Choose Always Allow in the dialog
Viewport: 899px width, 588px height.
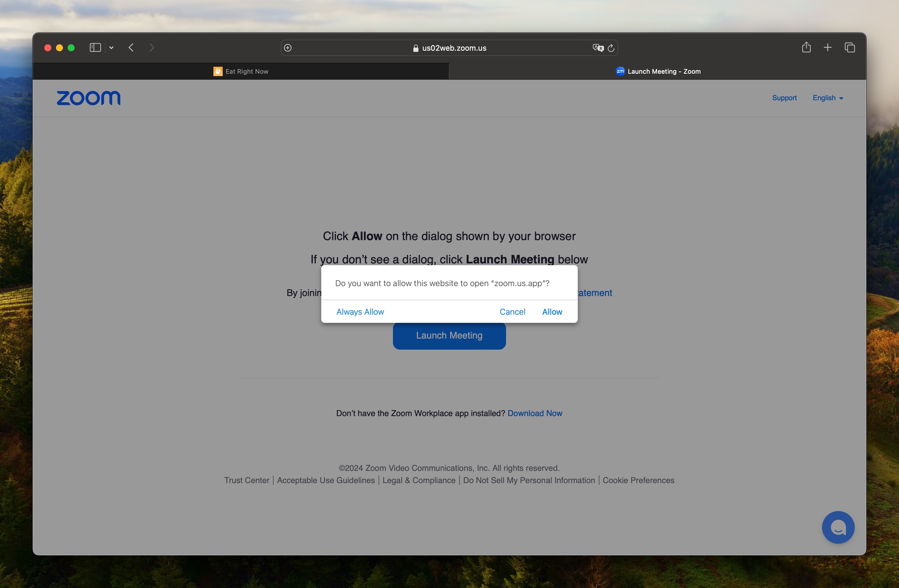[360, 311]
